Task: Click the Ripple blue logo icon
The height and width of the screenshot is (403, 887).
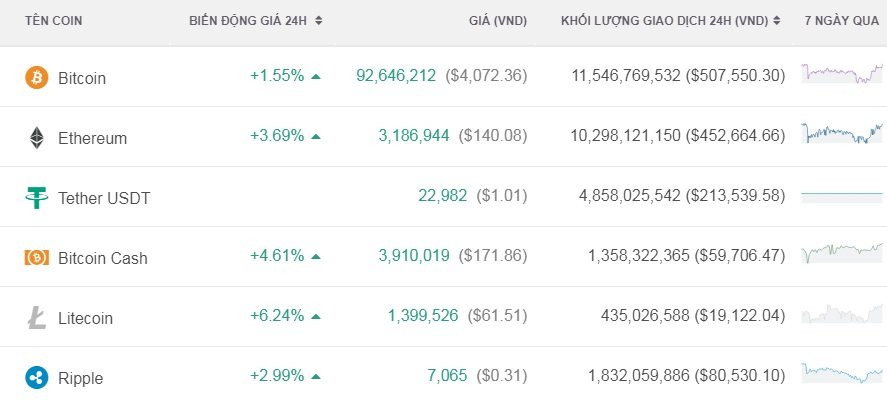Action: coord(36,378)
